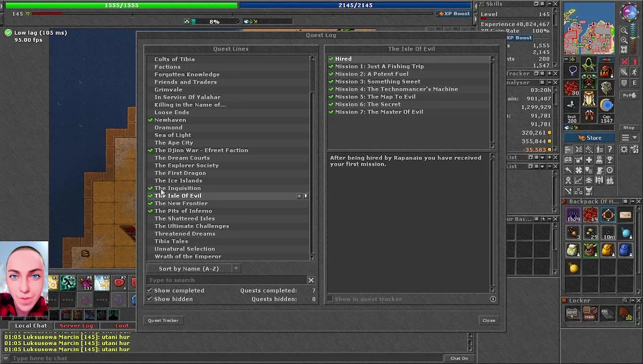This screenshot has height=364, width=643.
Task: Click the golden legs equipment slot
Action: (589, 99)
